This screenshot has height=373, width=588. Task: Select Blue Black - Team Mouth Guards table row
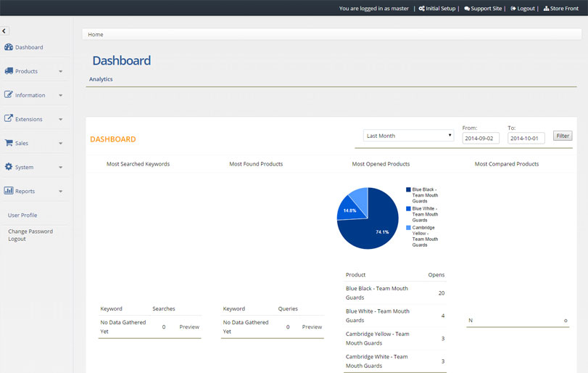pos(395,292)
